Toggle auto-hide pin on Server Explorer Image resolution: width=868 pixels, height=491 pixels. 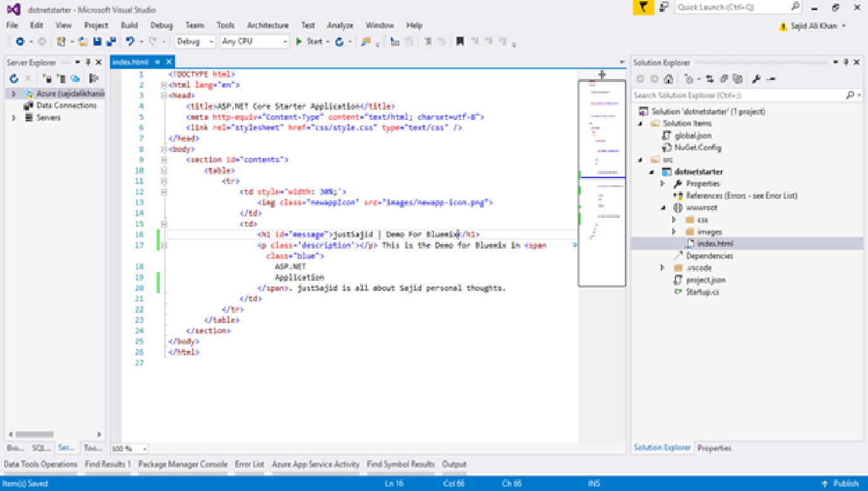tap(88, 62)
